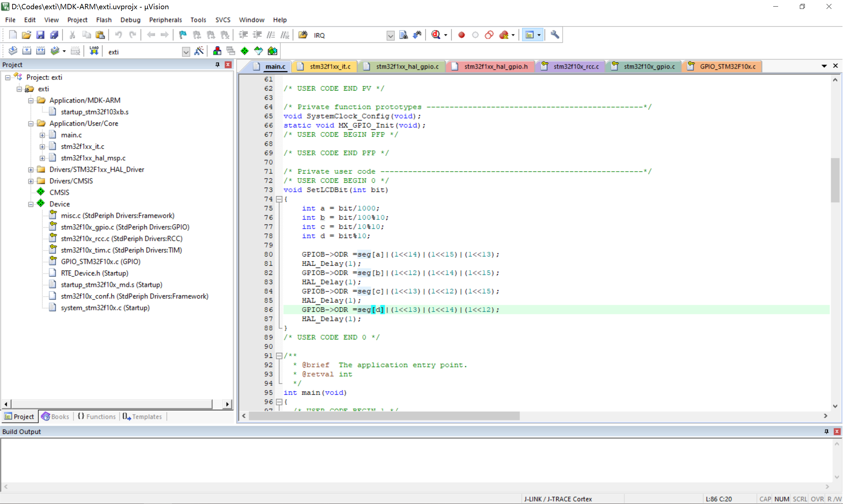Insert breakpoint red circle icon
The width and height of the screenshot is (843, 504).
461,35
